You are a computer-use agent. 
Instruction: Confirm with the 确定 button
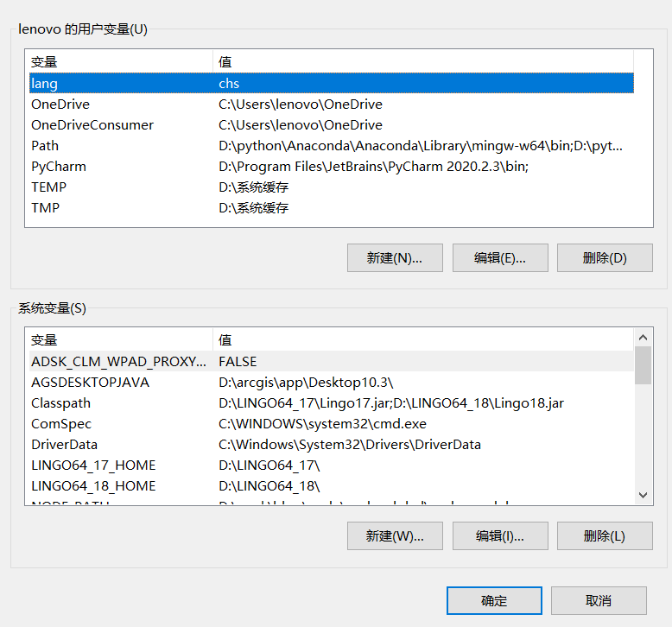(x=494, y=601)
